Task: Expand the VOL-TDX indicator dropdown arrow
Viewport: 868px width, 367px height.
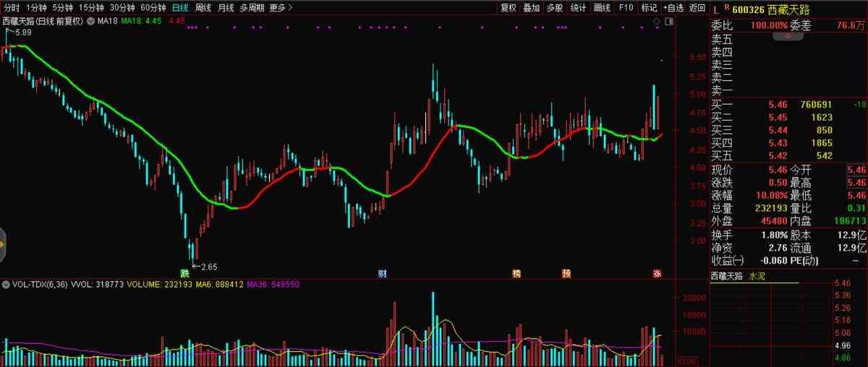Action: 6,285
